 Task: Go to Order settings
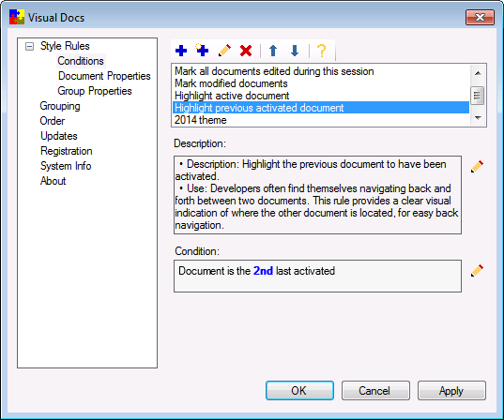[52, 121]
